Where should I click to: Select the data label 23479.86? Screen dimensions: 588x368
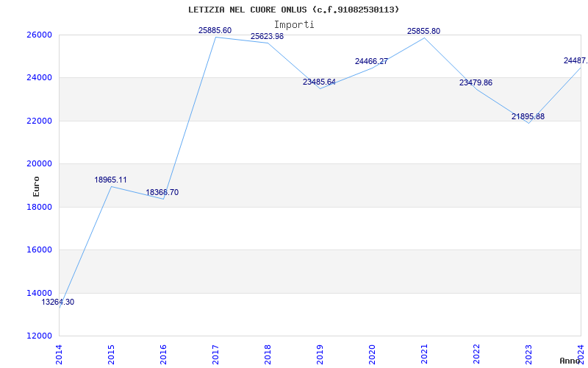[476, 82]
